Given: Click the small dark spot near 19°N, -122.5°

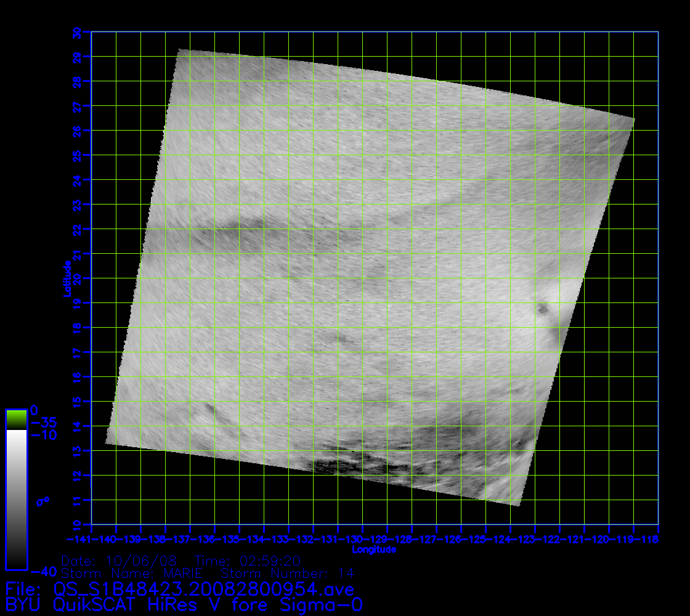Looking at the screenshot, I should [x=543, y=309].
